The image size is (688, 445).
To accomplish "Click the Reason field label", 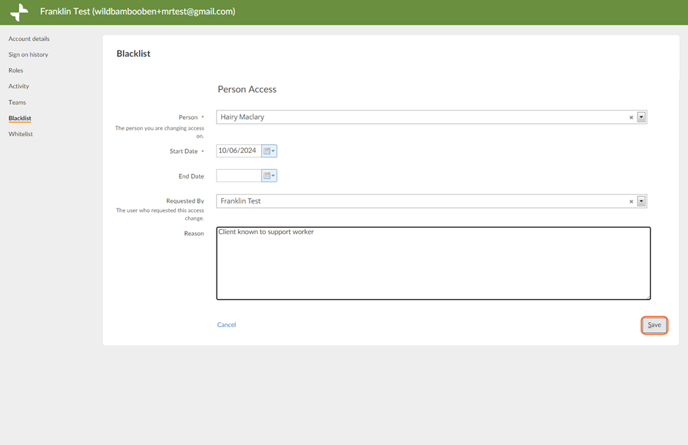I will pyautogui.click(x=194, y=233).
